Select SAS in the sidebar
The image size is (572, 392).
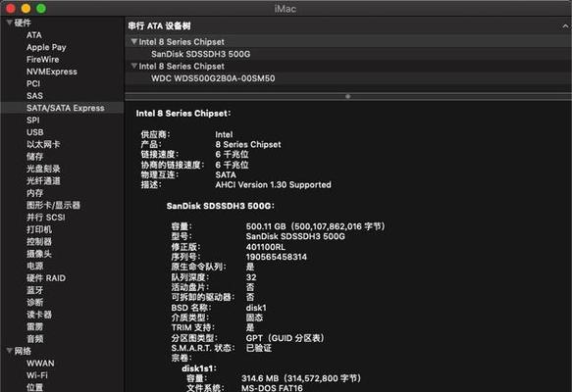34,95
